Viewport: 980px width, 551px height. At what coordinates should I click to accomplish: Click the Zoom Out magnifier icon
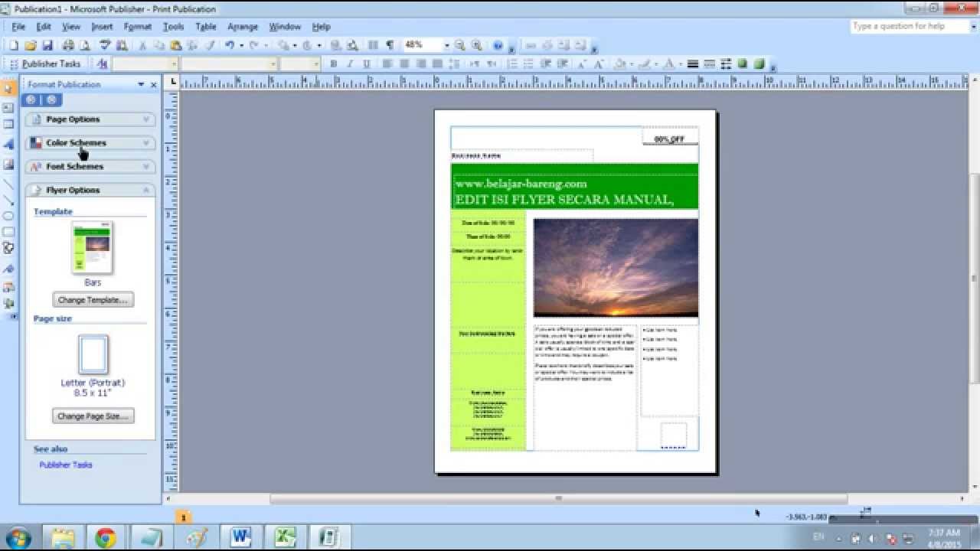[x=460, y=45]
